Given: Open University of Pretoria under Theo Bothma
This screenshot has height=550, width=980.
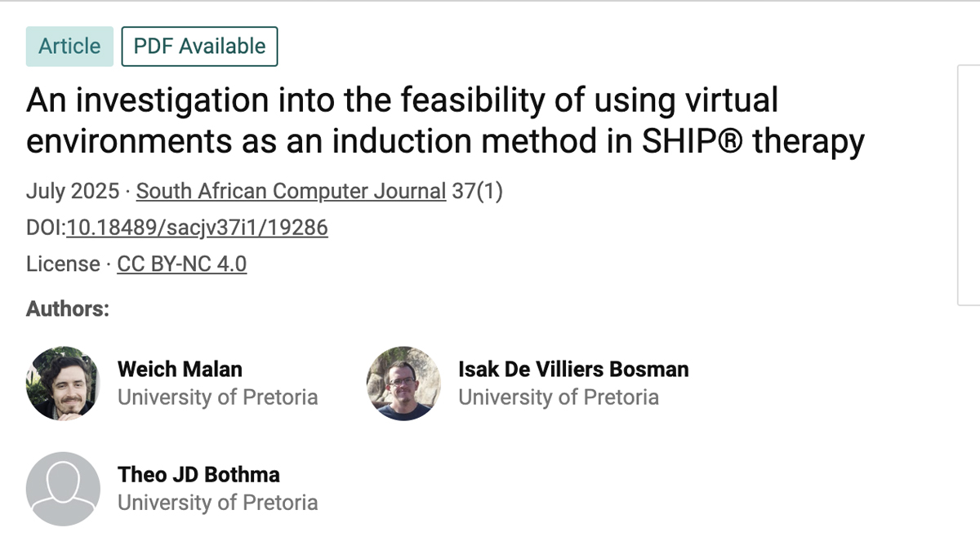Looking at the screenshot, I should click(218, 503).
